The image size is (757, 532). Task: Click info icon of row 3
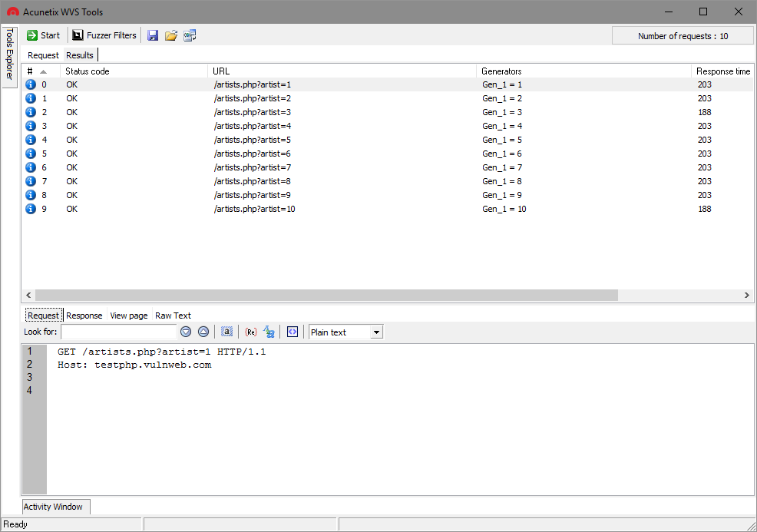click(31, 126)
